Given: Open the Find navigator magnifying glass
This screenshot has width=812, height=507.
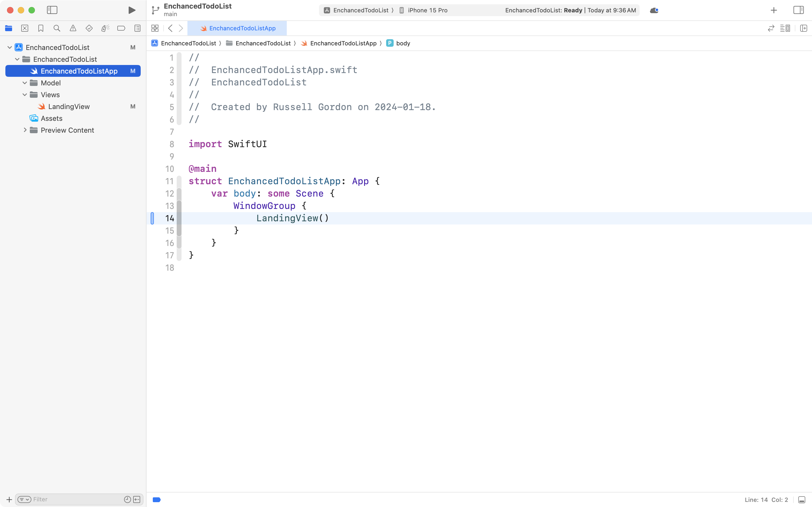Looking at the screenshot, I should point(57,28).
